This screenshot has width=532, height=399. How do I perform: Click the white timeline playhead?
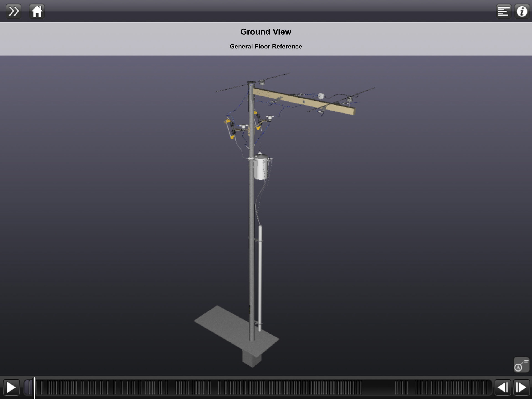point(34,387)
